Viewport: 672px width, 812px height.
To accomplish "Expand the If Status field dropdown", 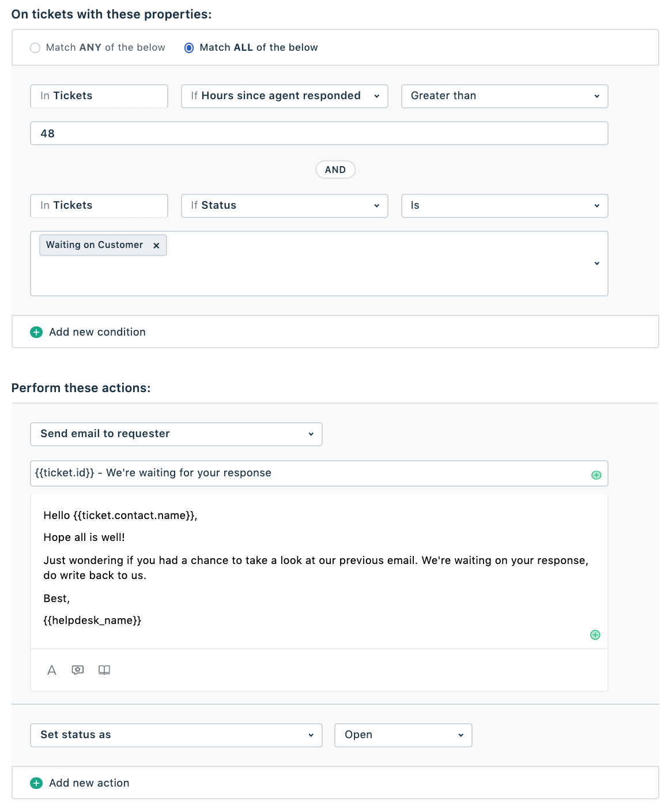I will tap(284, 206).
